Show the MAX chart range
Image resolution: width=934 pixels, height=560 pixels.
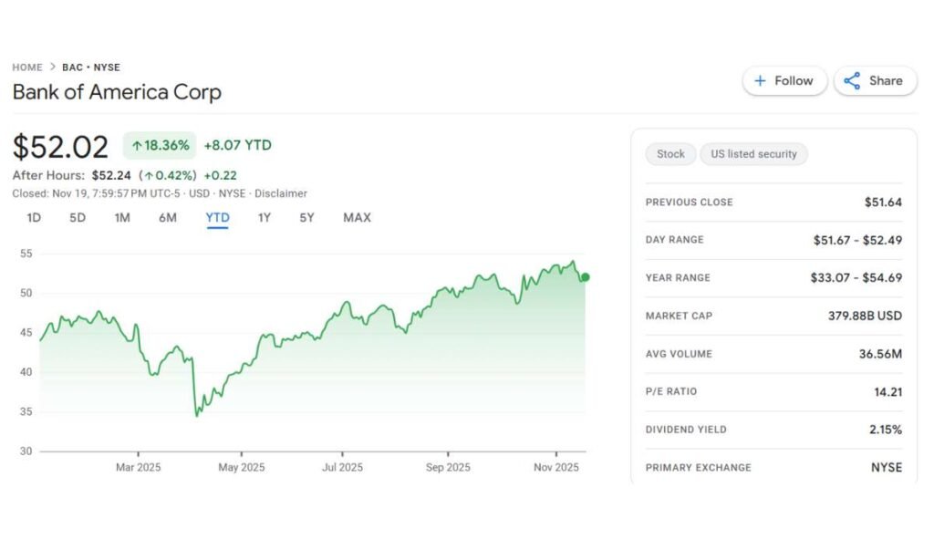tap(357, 218)
